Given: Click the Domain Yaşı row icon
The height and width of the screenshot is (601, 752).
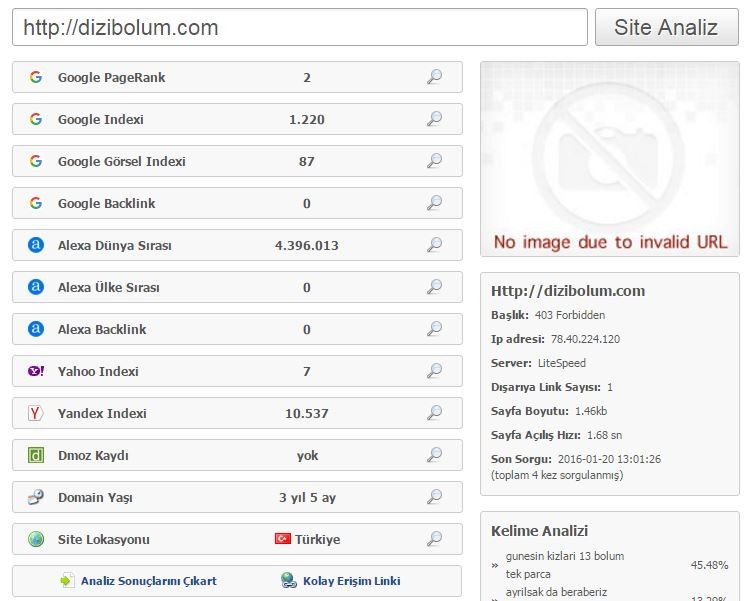Looking at the screenshot, I should (36, 497).
